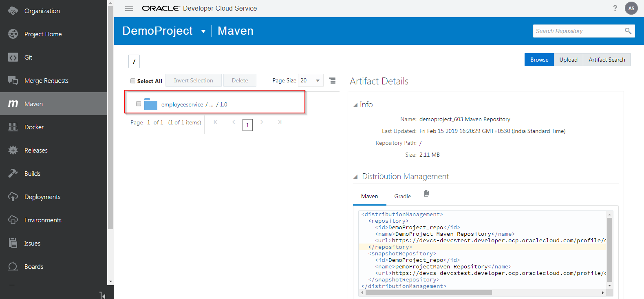
Task: Click the Merge Requests icon
Action: 13,81
